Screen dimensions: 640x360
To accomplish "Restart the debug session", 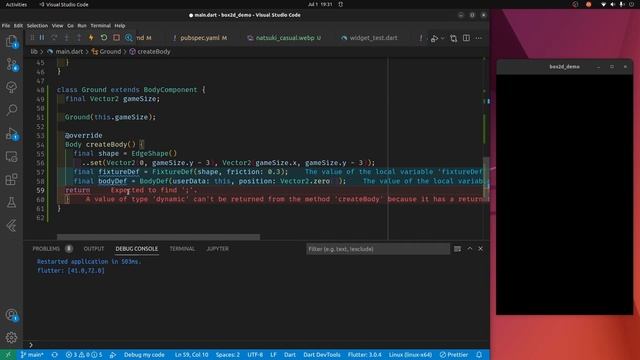I will tap(104, 38).
